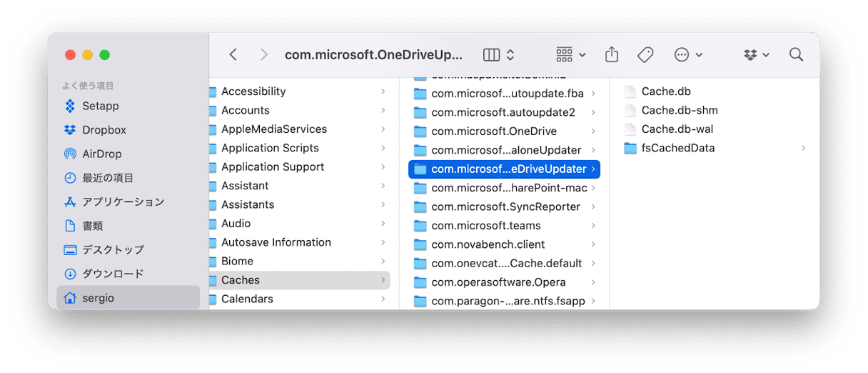Expand the fsCachedData folder chevron
Viewport: 868px width, 373px height.
(x=803, y=148)
